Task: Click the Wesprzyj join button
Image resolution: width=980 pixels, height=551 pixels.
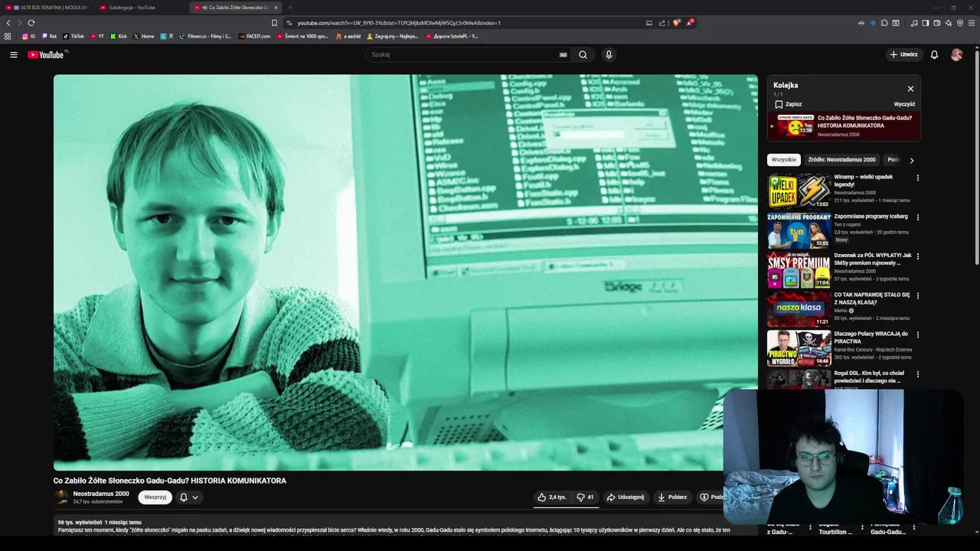Action: point(155,497)
